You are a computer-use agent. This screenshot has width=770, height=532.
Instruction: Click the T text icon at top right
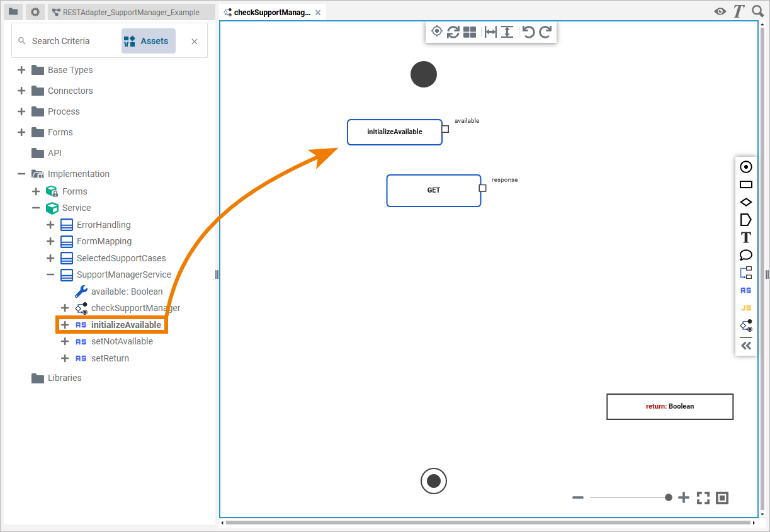pyautogui.click(x=739, y=11)
